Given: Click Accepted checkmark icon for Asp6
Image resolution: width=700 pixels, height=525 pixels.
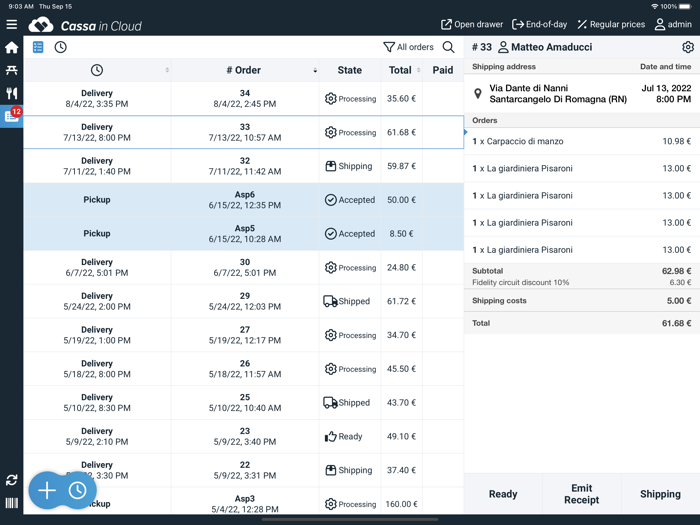Looking at the screenshot, I should [x=330, y=200].
